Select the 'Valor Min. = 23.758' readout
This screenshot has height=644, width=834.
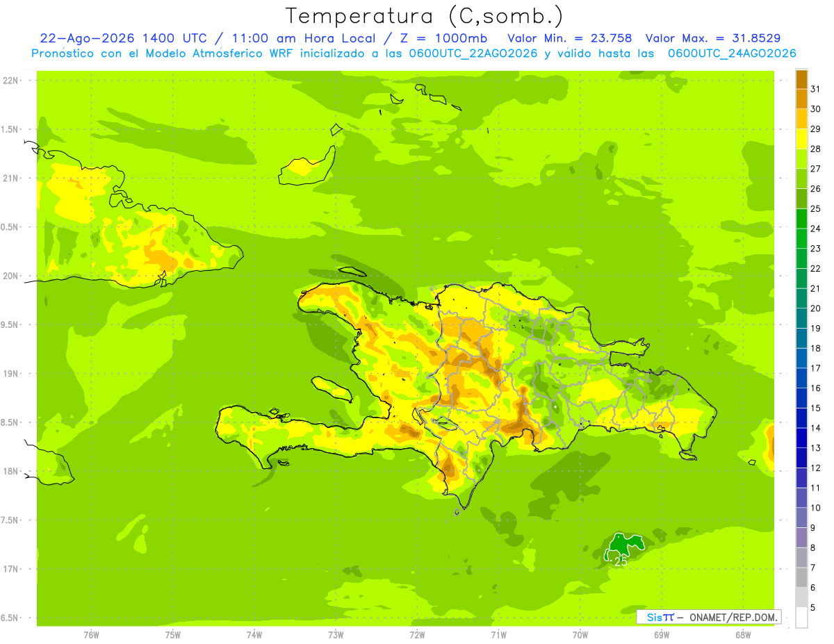[570, 38]
